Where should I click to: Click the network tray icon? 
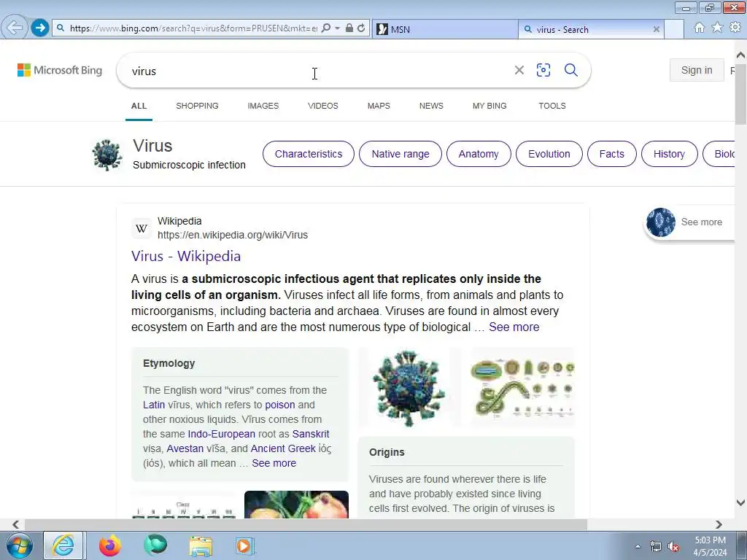pyautogui.click(x=656, y=547)
